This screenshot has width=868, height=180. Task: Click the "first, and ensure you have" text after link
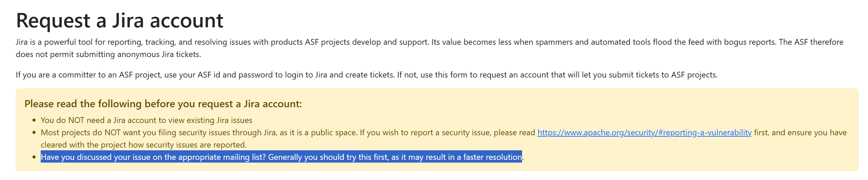pyautogui.click(x=800, y=133)
